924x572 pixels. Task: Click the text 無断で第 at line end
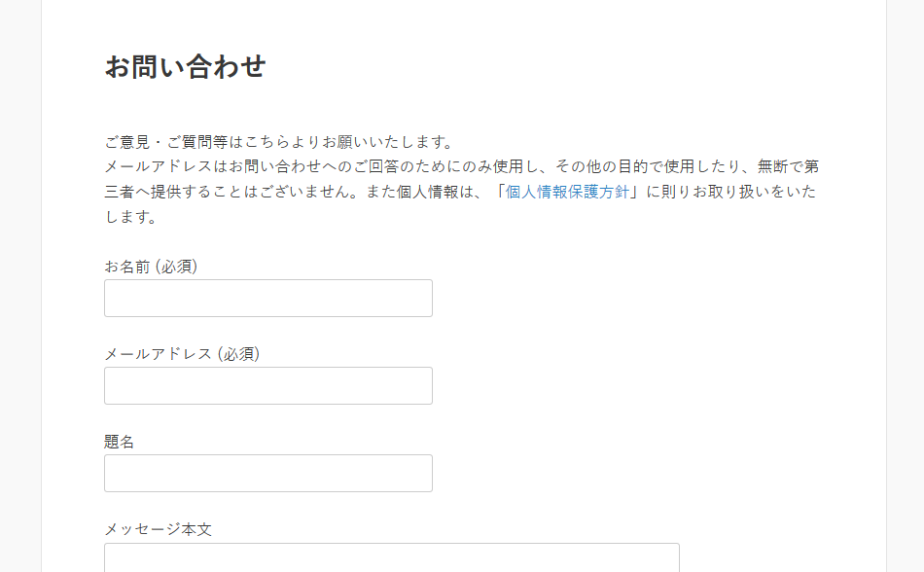(788, 166)
